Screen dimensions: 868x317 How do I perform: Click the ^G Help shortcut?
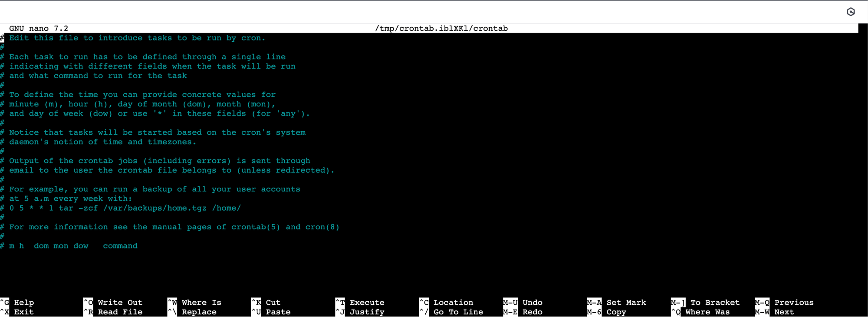[17, 302]
